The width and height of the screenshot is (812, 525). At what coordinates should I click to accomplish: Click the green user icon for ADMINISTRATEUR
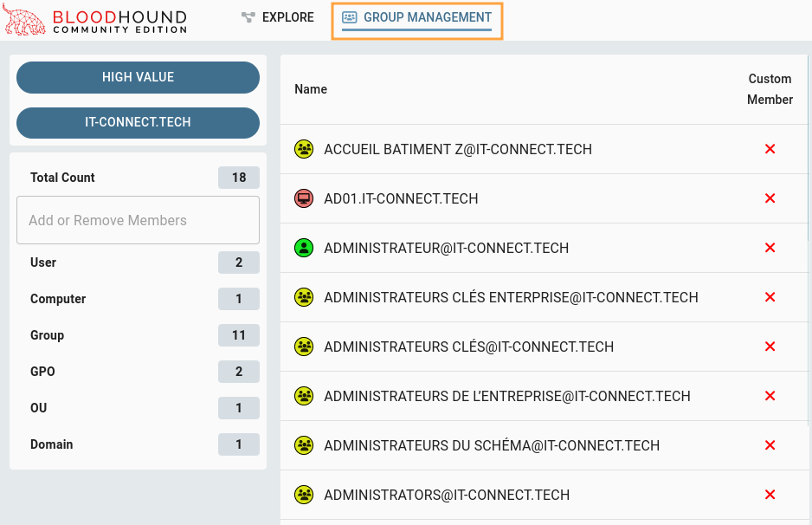[x=303, y=248]
